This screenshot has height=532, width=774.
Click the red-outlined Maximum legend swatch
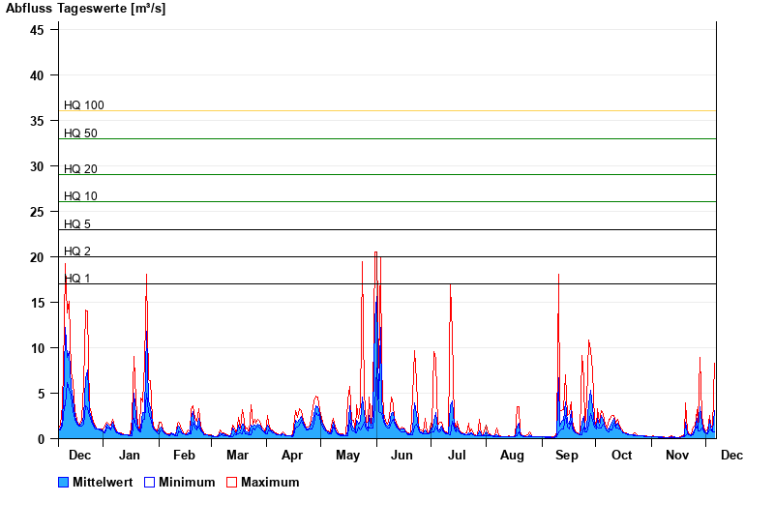click(231, 482)
